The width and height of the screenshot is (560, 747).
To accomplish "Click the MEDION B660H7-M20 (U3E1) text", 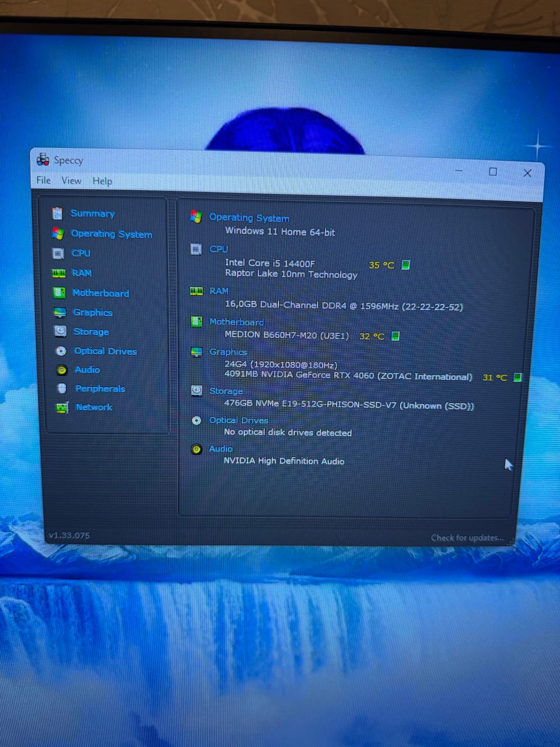I will [x=286, y=336].
